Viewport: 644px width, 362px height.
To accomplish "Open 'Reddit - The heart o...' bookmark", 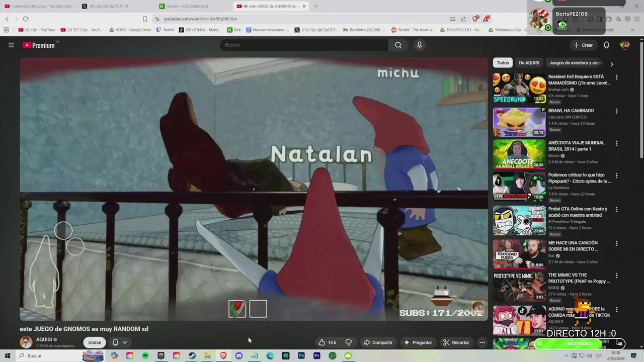I will [x=413, y=30].
